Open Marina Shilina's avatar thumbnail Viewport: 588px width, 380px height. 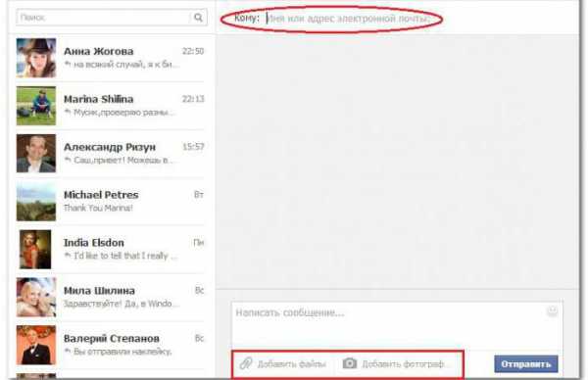pos(36,106)
